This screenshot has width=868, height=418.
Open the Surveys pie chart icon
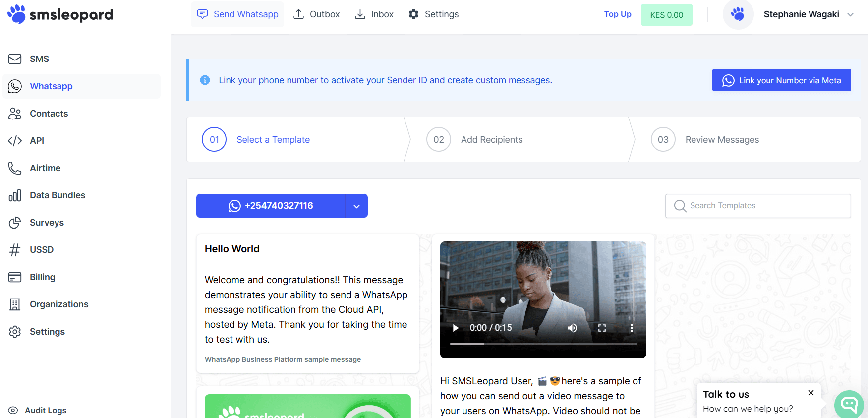pos(15,223)
